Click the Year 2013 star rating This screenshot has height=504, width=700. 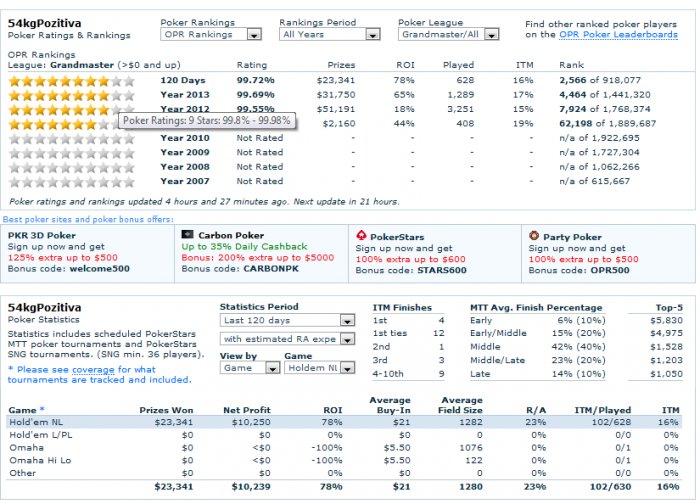[72, 95]
